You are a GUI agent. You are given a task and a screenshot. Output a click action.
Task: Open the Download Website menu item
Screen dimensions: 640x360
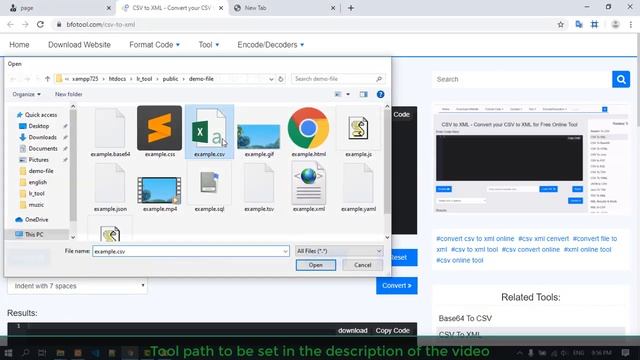(x=79, y=45)
